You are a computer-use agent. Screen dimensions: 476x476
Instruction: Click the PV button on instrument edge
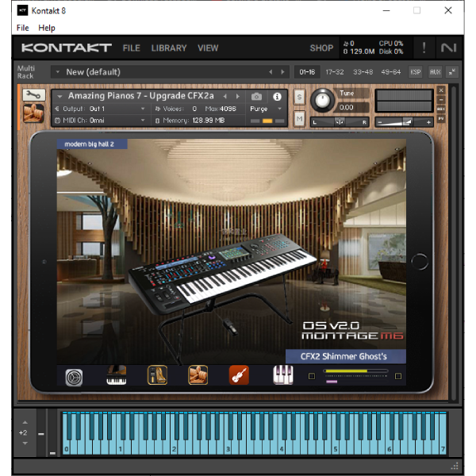click(x=441, y=118)
